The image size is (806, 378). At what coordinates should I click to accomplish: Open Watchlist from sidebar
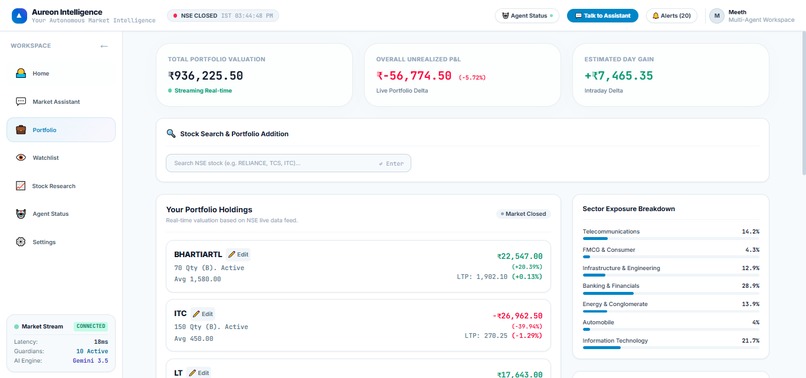pos(61,157)
